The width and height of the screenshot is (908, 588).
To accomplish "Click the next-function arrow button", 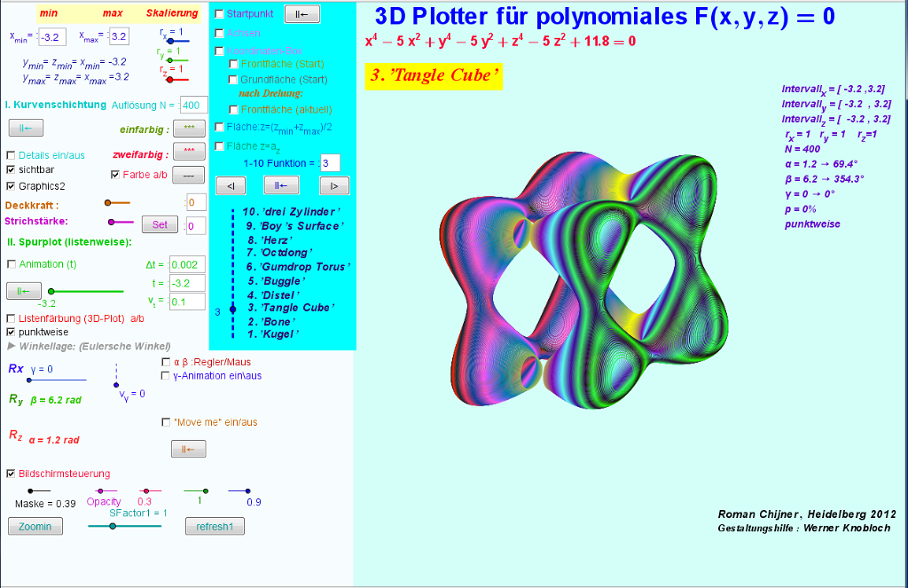I will click(x=334, y=185).
